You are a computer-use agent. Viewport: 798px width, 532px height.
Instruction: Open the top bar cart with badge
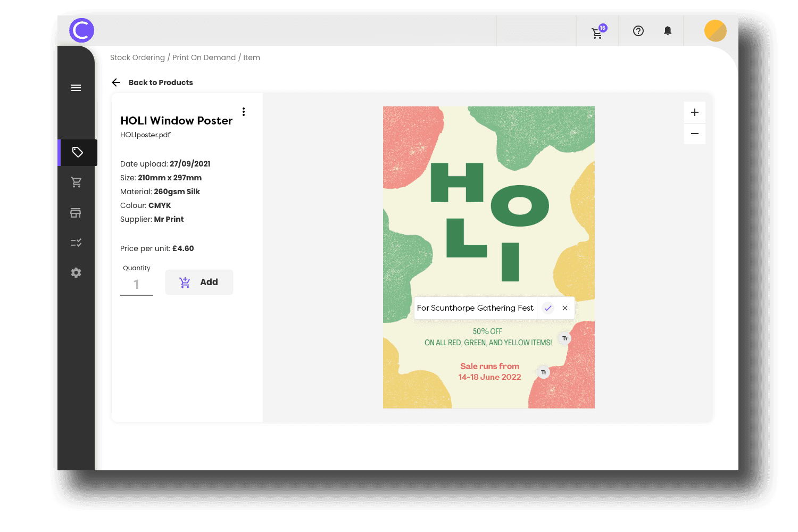[597, 32]
